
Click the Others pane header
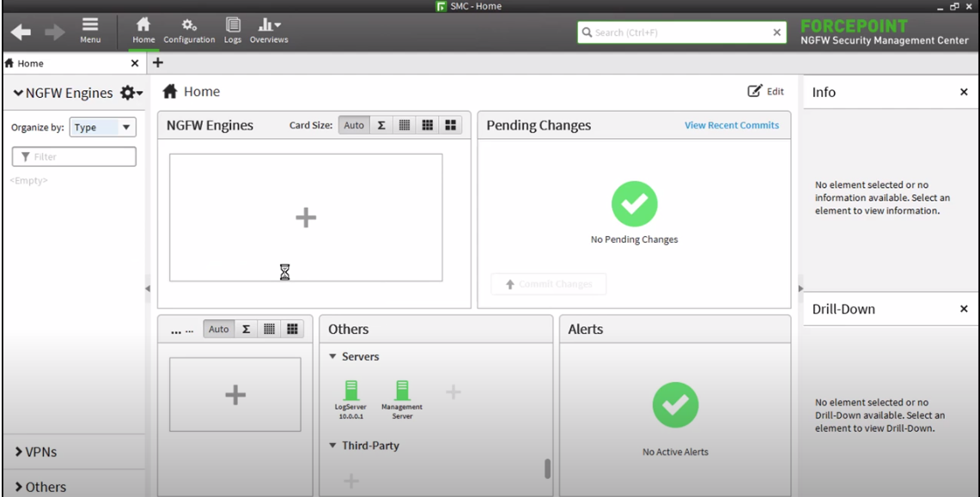pyautogui.click(x=435, y=329)
